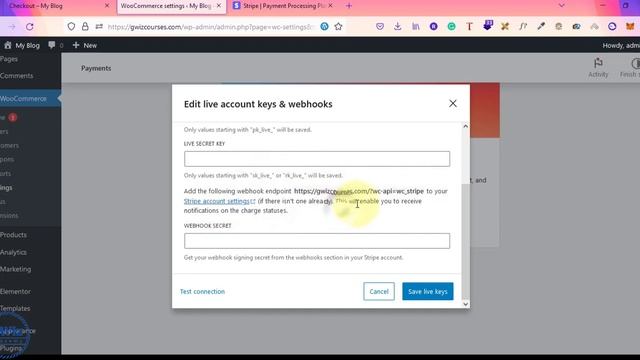This screenshot has height=360, width=640.
Task: Click the Live Secret Key input field
Action: [317, 159]
